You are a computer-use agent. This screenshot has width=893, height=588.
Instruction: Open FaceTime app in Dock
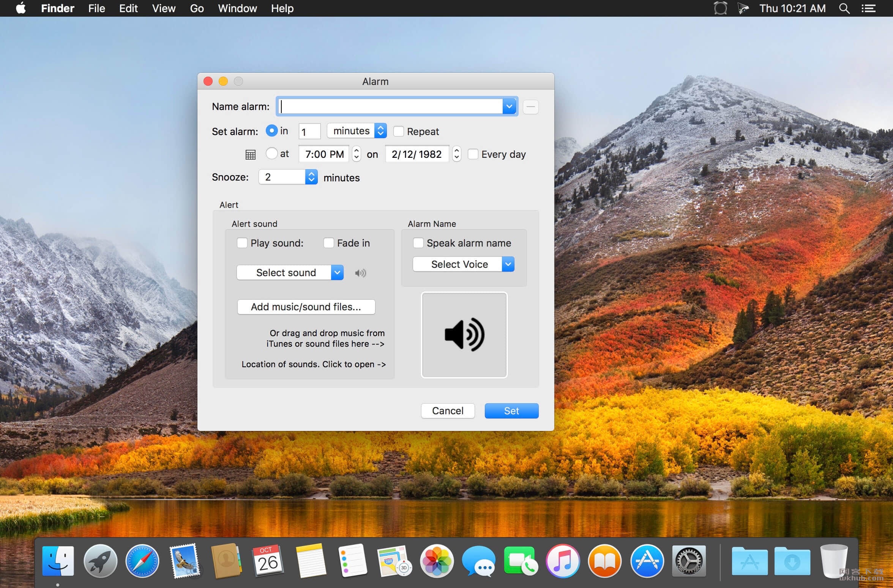pos(521,561)
